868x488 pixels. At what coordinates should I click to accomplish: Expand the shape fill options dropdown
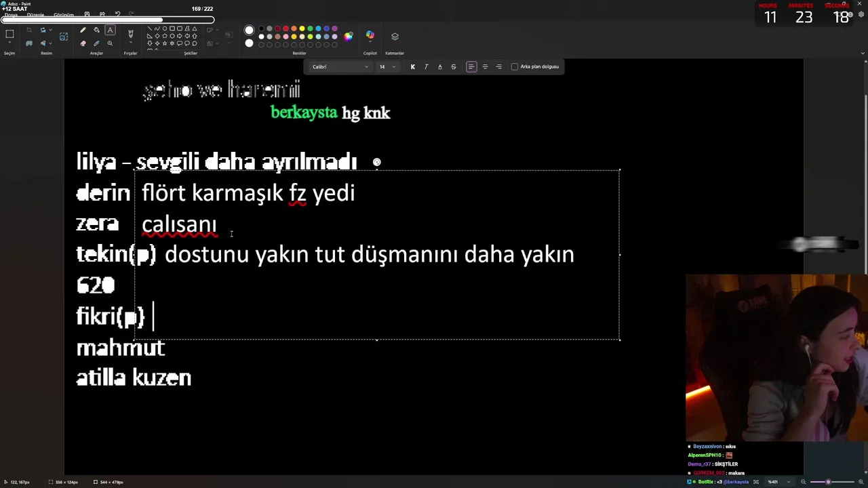(x=217, y=43)
